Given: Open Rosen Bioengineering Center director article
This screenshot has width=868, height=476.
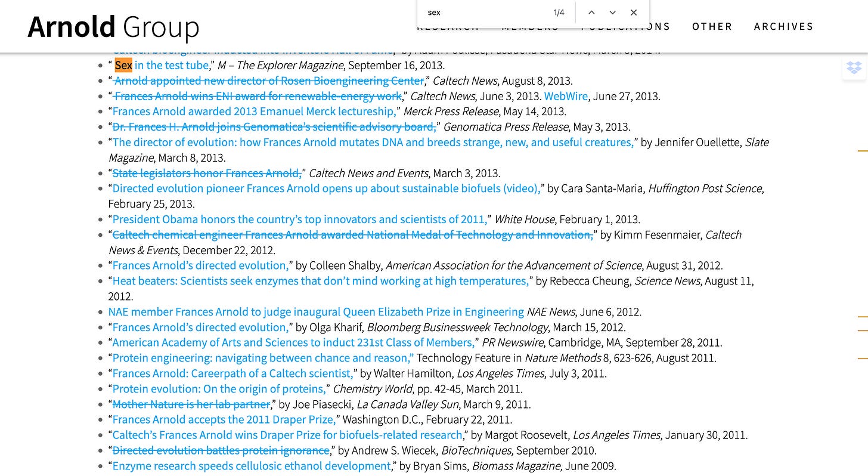Looking at the screenshot, I should pos(268,81).
